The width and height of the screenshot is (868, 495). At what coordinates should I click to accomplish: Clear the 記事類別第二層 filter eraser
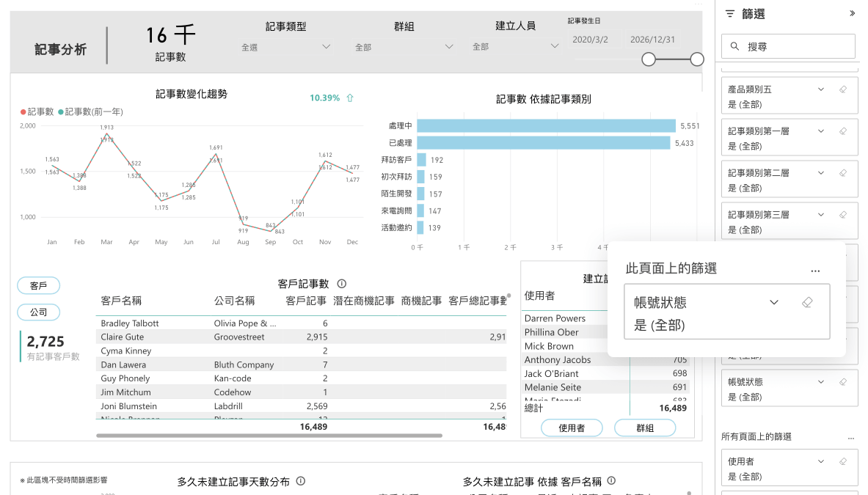tap(842, 172)
